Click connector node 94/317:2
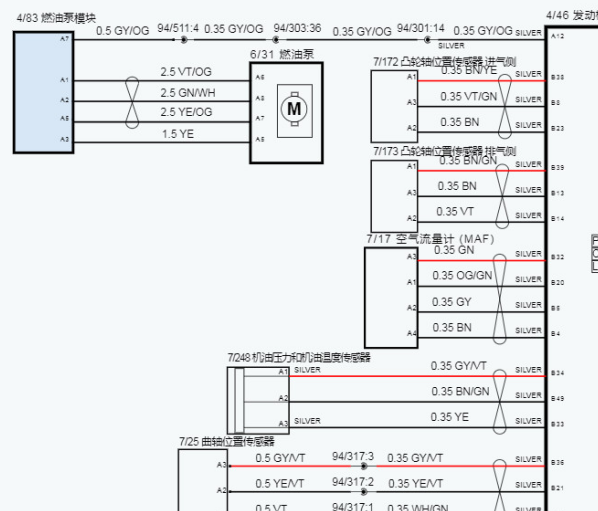 [x=364, y=492]
